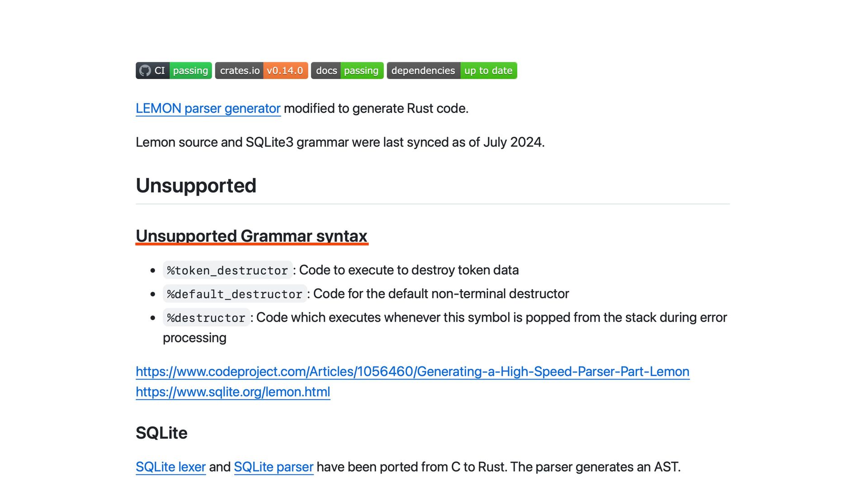The width and height of the screenshot is (868, 488).
Task: Click the SQLite section heading
Action: (x=161, y=433)
